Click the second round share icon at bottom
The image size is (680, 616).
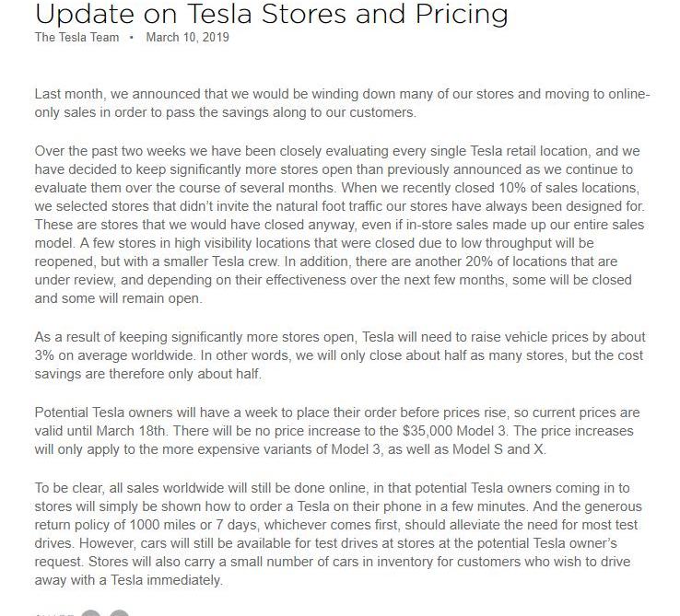[x=120, y=611]
